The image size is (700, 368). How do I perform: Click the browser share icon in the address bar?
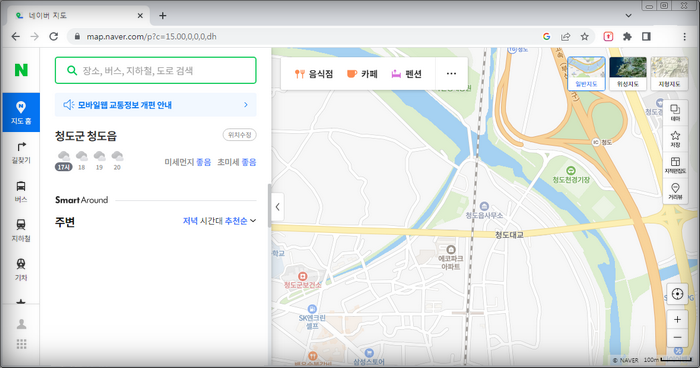click(x=566, y=37)
